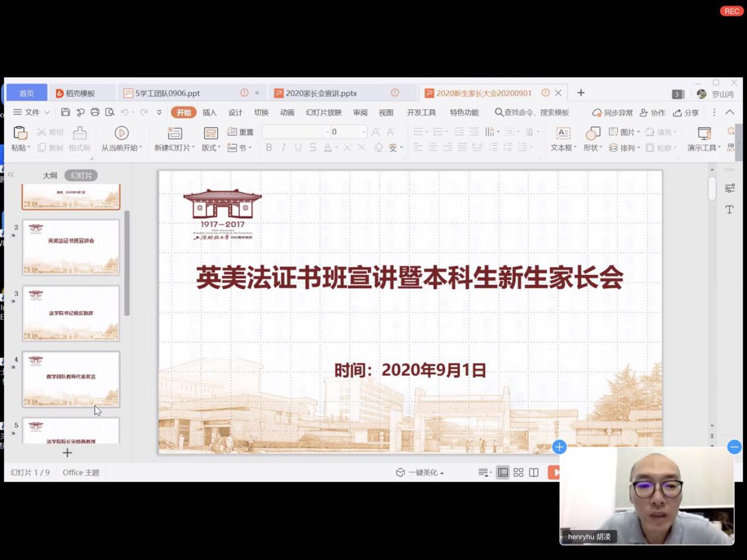Screen dimensions: 747x560
Task: Switch to slide sorter grid view
Action: point(519,472)
